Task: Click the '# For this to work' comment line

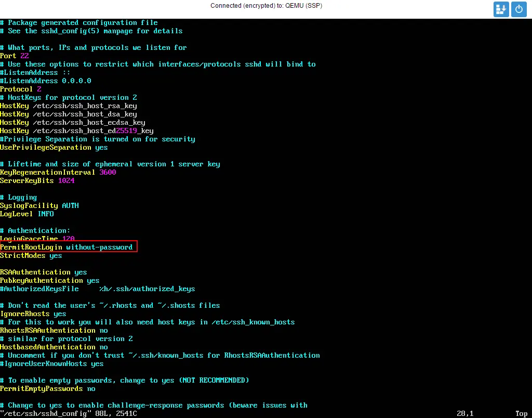Action: point(148,322)
